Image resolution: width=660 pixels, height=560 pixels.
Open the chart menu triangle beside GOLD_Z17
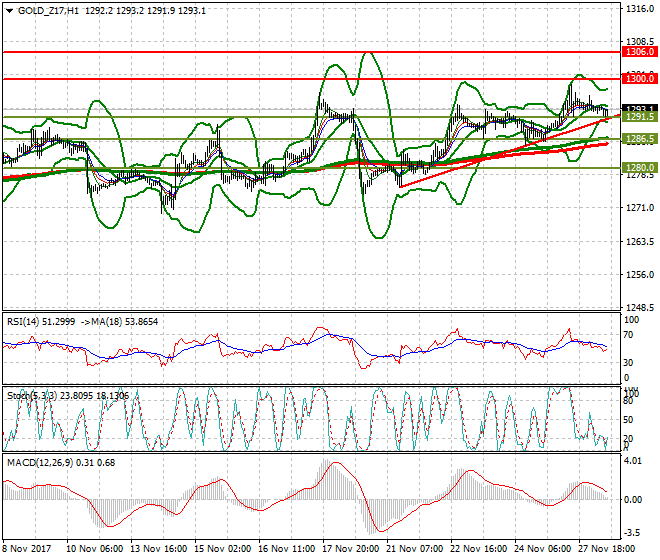[x=9, y=11]
